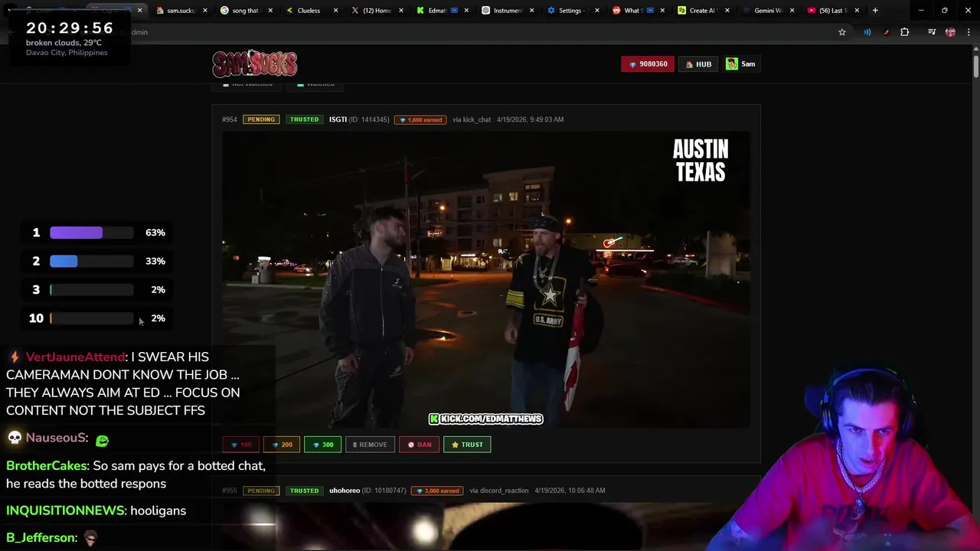Open a new browser tab
Image resolution: width=980 pixels, height=551 pixels.
point(875,11)
